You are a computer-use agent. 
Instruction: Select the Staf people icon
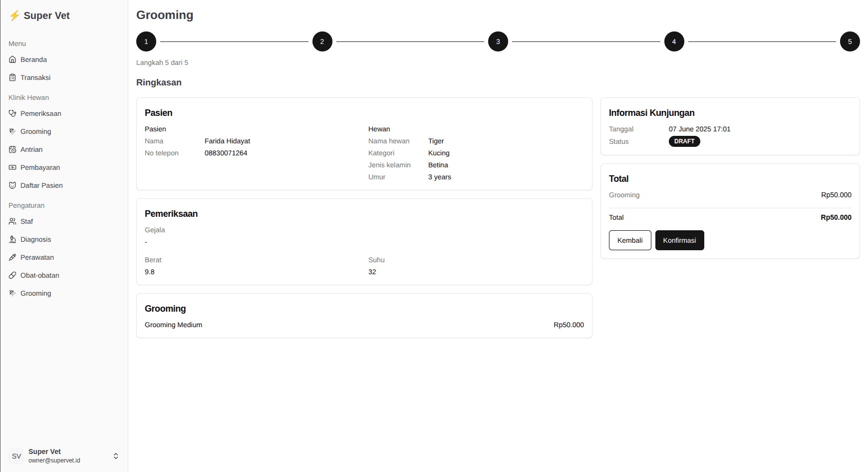(12, 221)
